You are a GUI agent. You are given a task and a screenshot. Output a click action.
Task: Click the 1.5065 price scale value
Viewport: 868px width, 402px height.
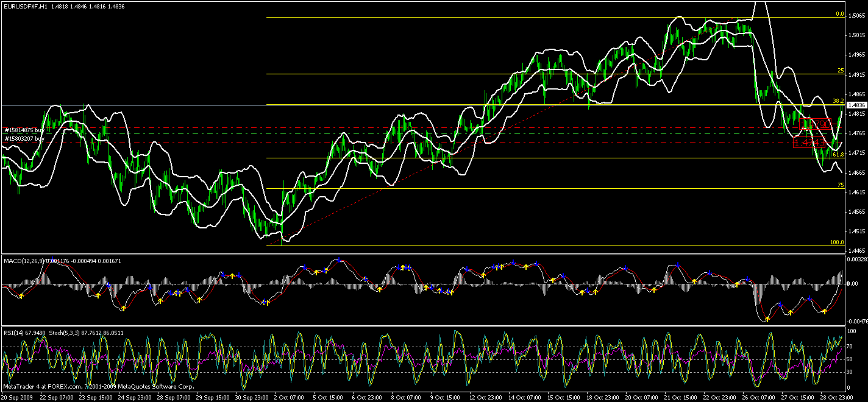pyautogui.click(x=856, y=15)
